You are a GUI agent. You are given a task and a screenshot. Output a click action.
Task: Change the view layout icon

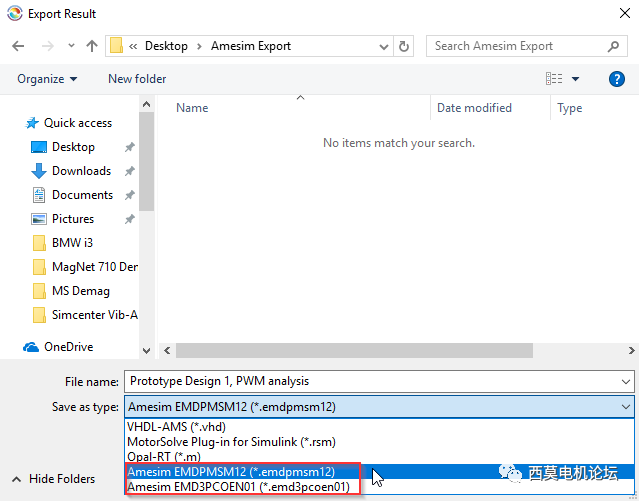click(554, 79)
